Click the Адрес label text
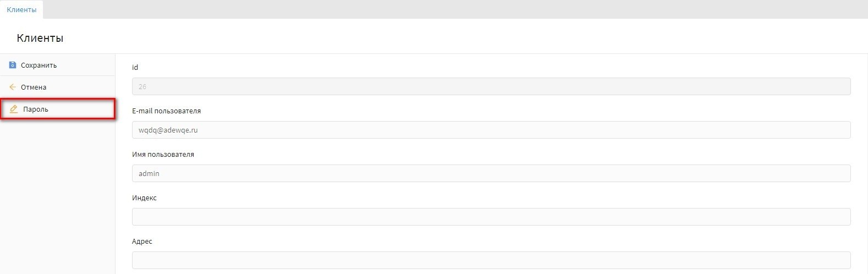 point(142,241)
